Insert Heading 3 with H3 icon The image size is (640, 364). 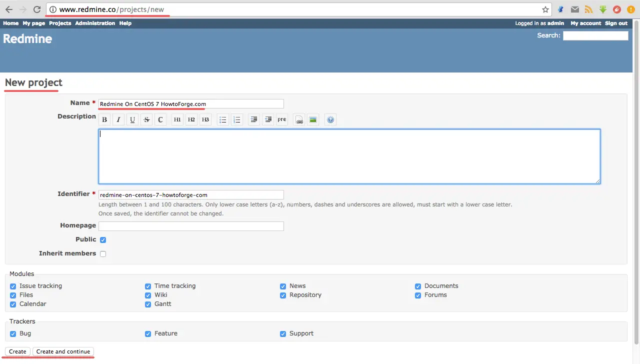(205, 119)
